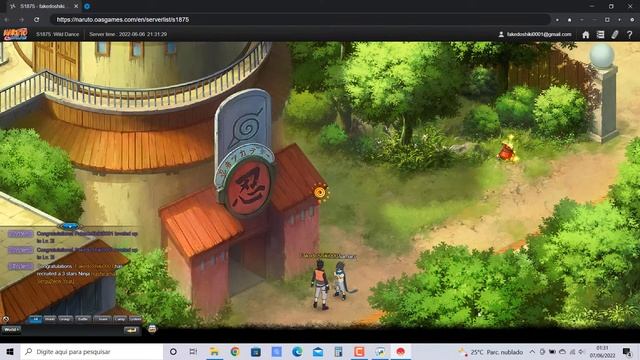This screenshot has width=640, height=360.
Task: Open the orange C app on the taskbar
Action: click(359, 351)
